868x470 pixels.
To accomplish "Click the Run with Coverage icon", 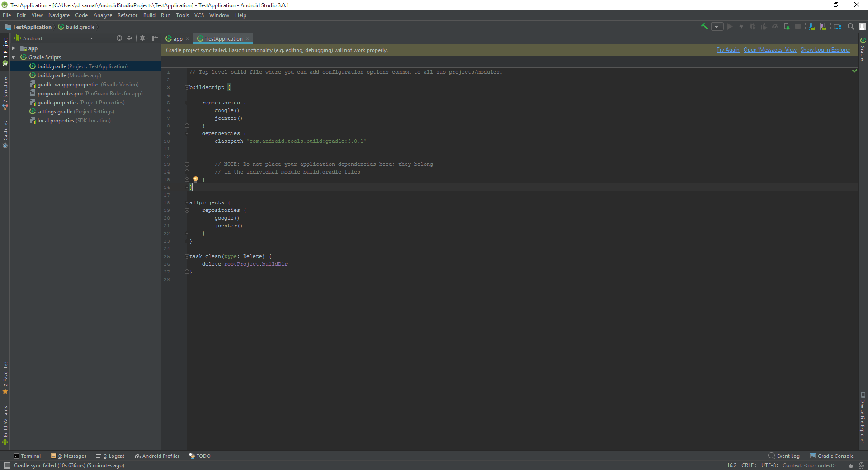I will (764, 27).
